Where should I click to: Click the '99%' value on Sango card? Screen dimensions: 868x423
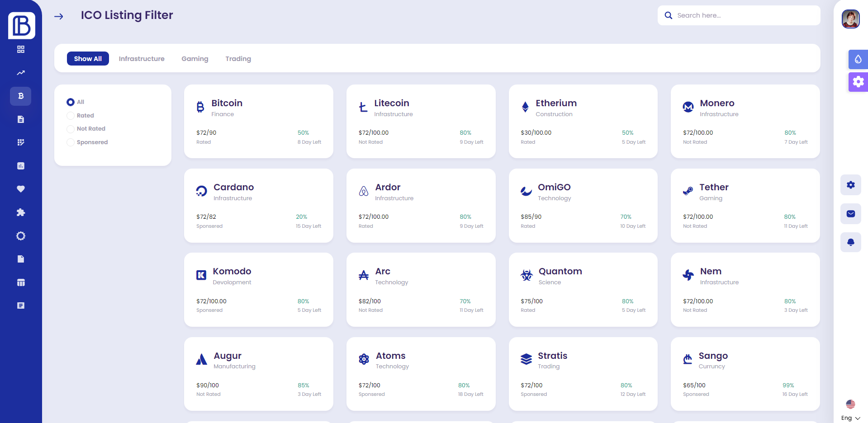[788, 385]
